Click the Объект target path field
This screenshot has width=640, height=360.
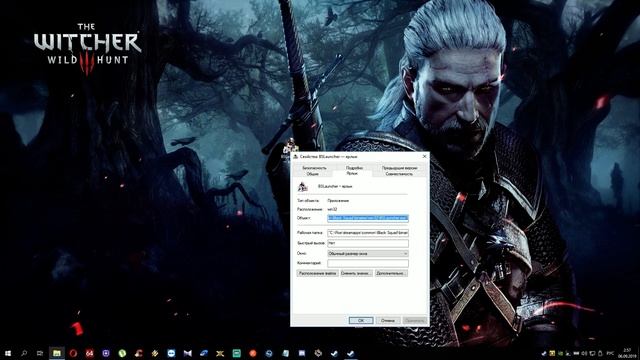pyautogui.click(x=368, y=218)
